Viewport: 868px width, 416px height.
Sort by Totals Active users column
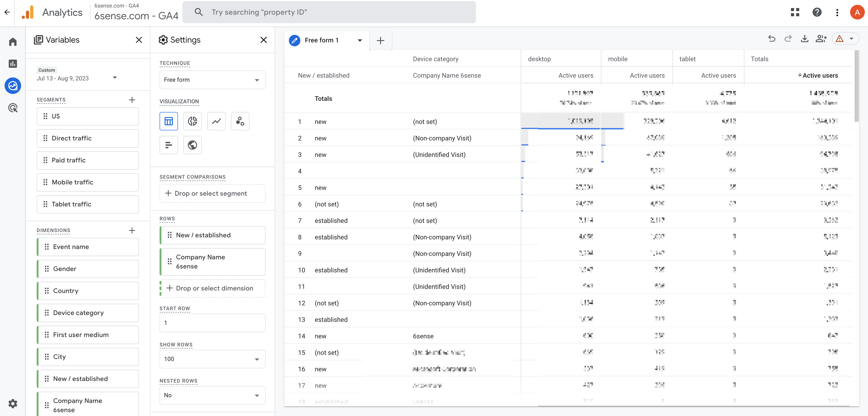coord(818,75)
